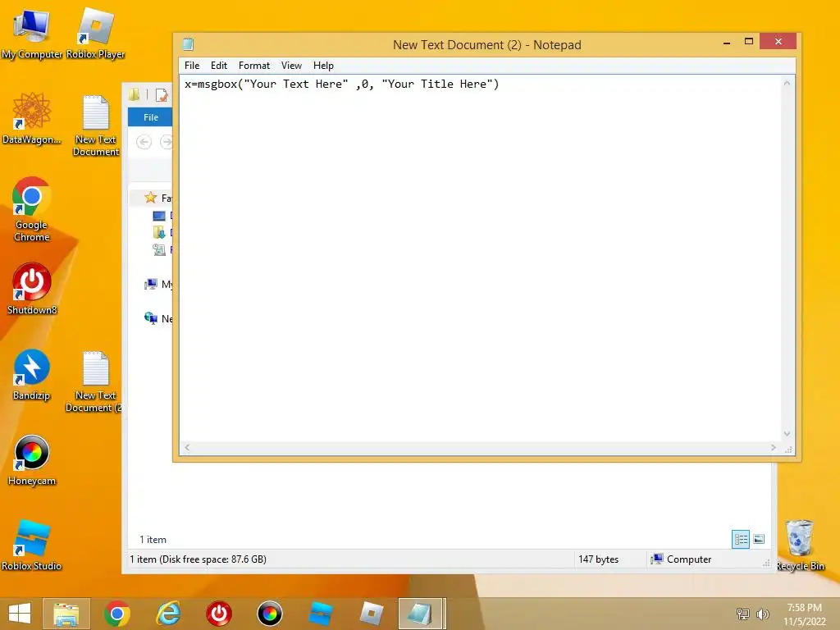The width and height of the screenshot is (840, 630).
Task: Select Roblox Player desktop icon
Action: pyautogui.click(x=95, y=33)
